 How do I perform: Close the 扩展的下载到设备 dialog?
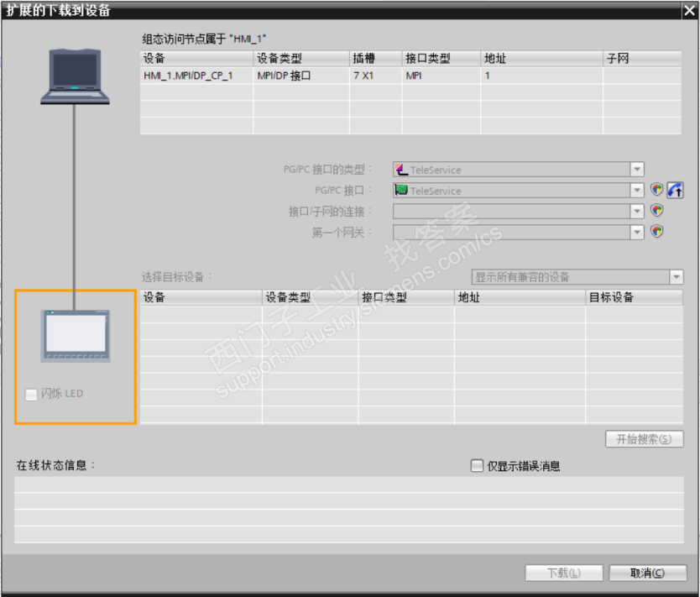pyautogui.click(x=690, y=10)
